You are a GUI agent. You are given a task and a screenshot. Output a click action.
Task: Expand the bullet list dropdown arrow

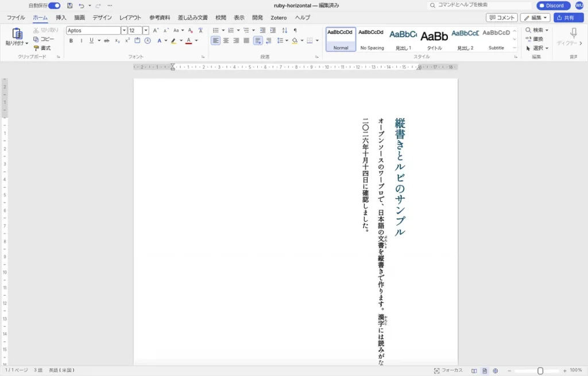[223, 30]
